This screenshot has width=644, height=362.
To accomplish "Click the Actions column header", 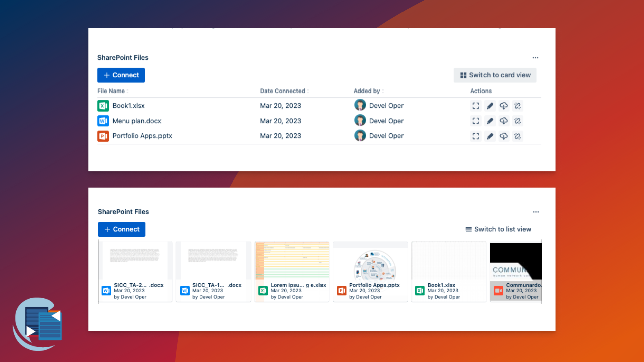I will tap(481, 91).
